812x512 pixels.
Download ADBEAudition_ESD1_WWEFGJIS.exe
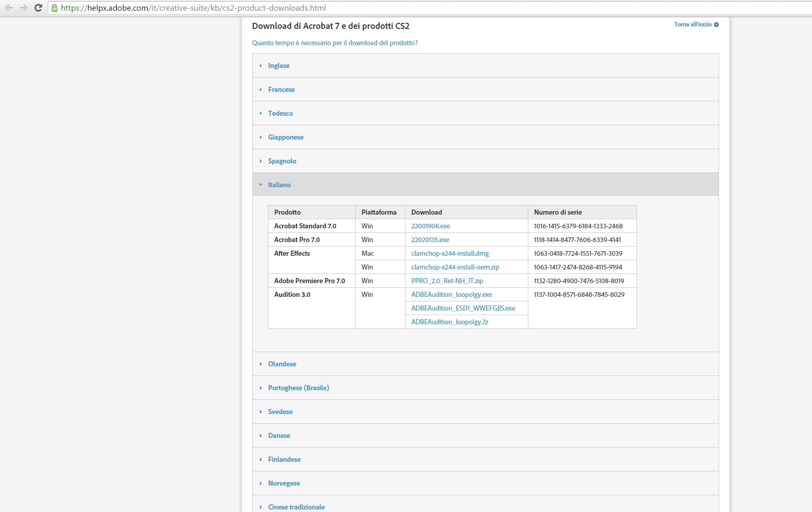(463, 308)
